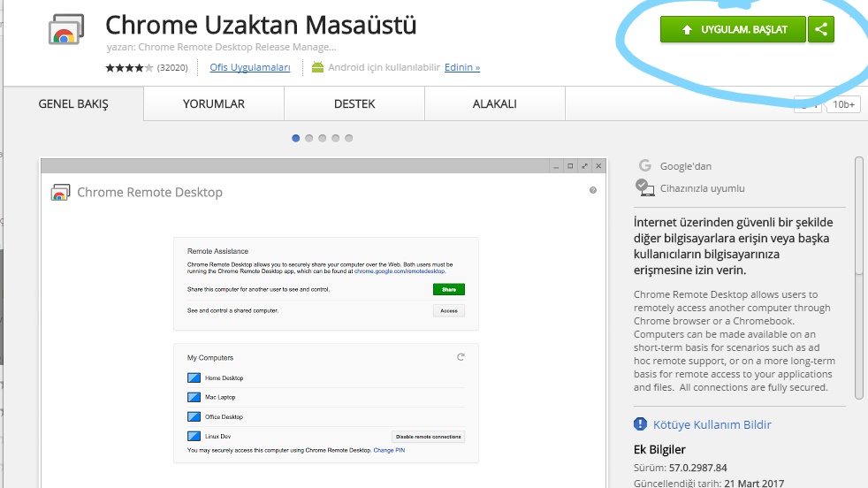
Task: Click the 'Mac Laptop' row text
Action: 220,397
